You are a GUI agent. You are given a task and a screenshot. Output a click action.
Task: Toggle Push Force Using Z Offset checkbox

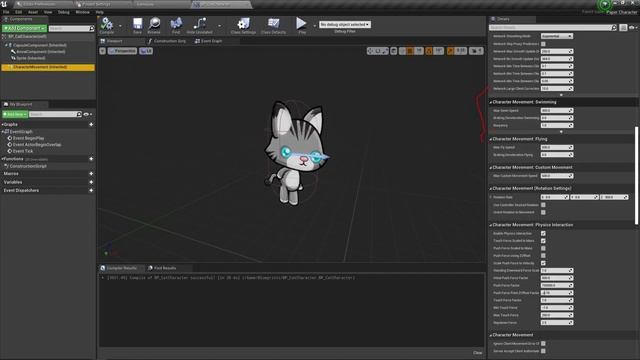click(x=543, y=256)
